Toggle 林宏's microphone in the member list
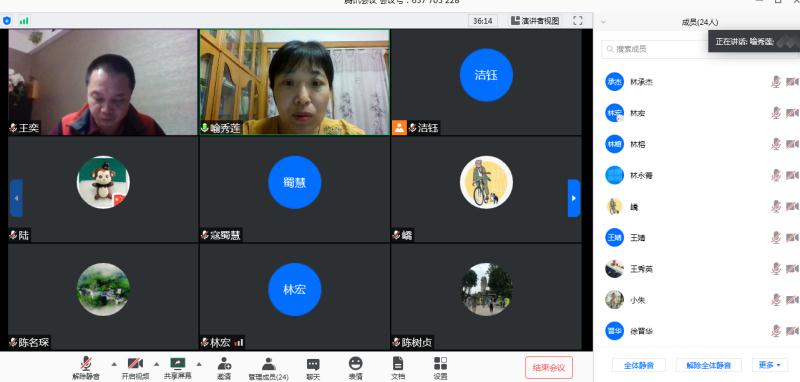 (x=776, y=113)
